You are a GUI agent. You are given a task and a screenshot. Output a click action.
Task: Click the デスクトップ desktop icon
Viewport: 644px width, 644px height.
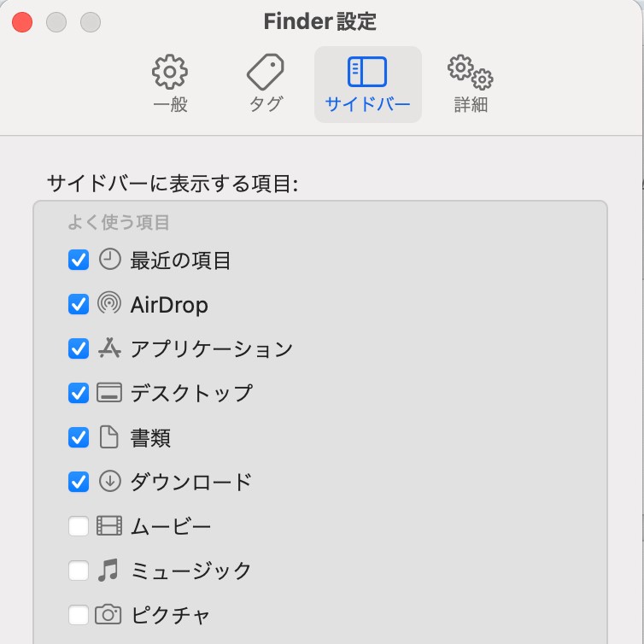pos(109,392)
